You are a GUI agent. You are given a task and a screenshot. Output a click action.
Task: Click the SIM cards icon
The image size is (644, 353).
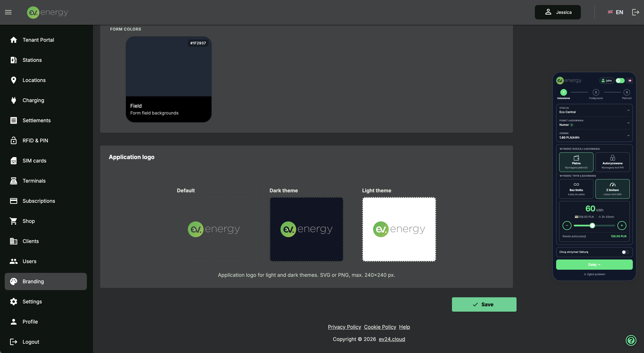pos(13,161)
